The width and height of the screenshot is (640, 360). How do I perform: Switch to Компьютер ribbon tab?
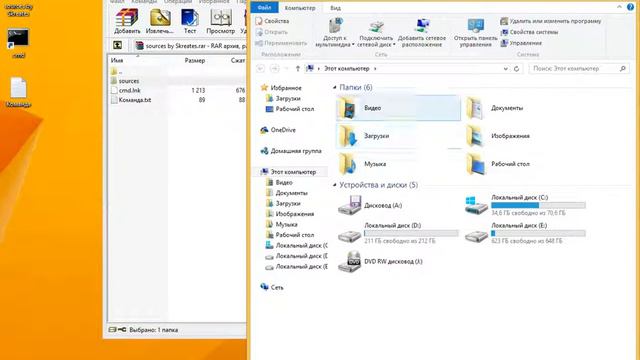click(300, 8)
